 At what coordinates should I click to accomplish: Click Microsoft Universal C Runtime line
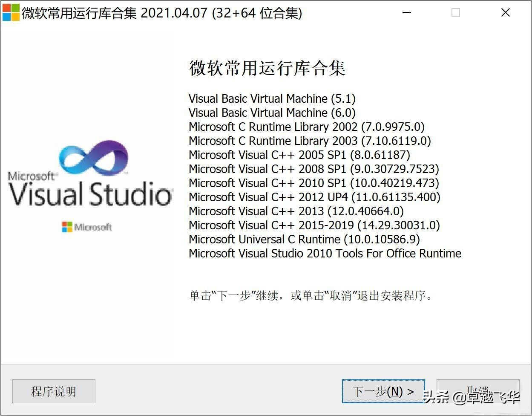tap(305, 240)
